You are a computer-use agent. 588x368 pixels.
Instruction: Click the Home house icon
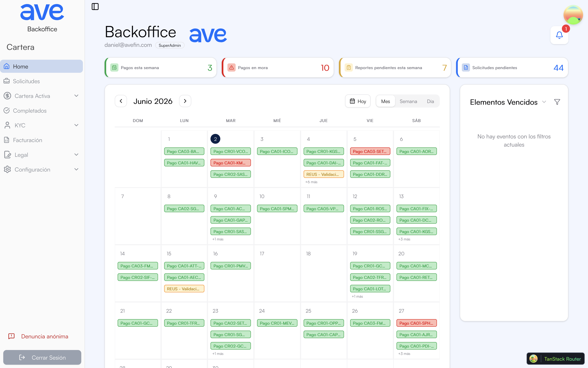click(x=7, y=66)
